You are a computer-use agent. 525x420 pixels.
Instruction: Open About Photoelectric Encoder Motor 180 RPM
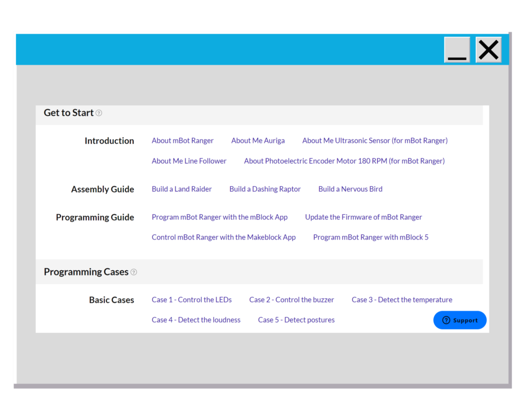(x=344, y=161)
